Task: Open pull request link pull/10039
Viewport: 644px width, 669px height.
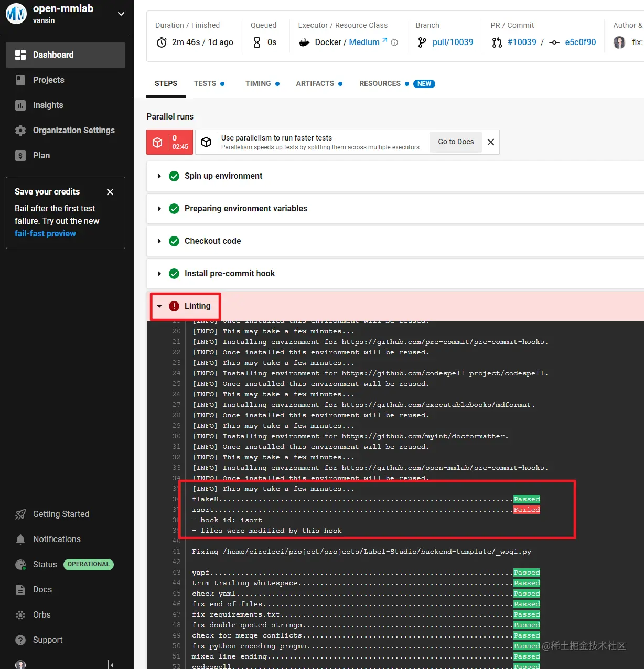Action: click(452, 42)
